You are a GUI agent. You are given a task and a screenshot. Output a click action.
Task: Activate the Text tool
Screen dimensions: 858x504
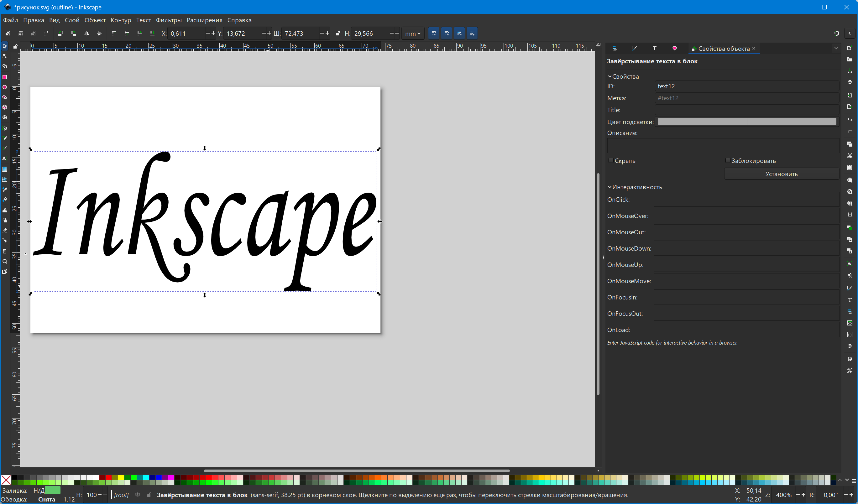click(5, 158)
